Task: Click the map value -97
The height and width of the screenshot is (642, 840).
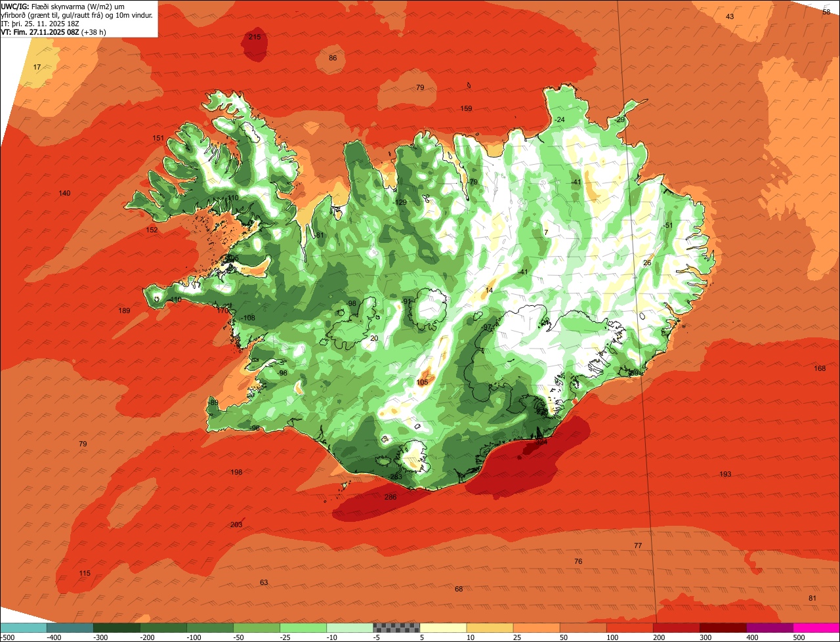Action: click(x=486, y=327)
